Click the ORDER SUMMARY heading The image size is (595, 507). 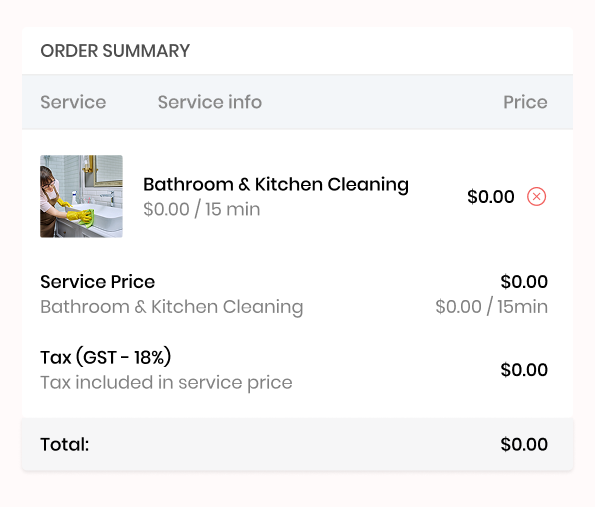click(115, 51)
